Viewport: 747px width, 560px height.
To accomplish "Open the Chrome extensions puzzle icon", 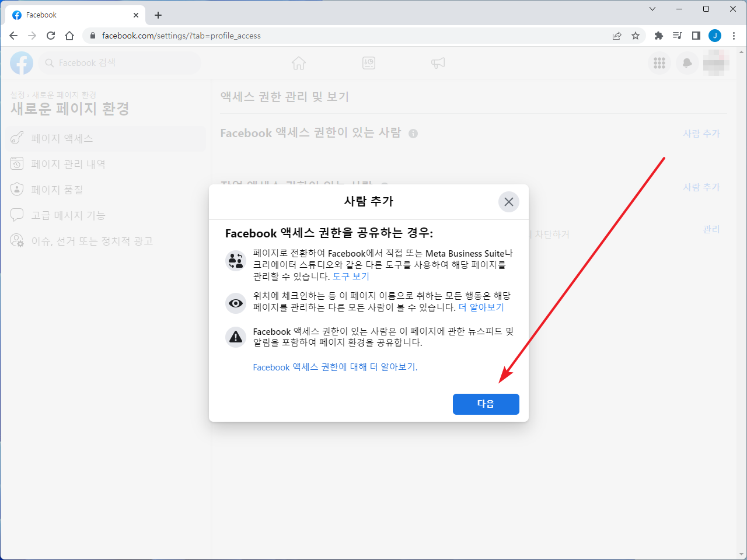I will coord(659,36).
